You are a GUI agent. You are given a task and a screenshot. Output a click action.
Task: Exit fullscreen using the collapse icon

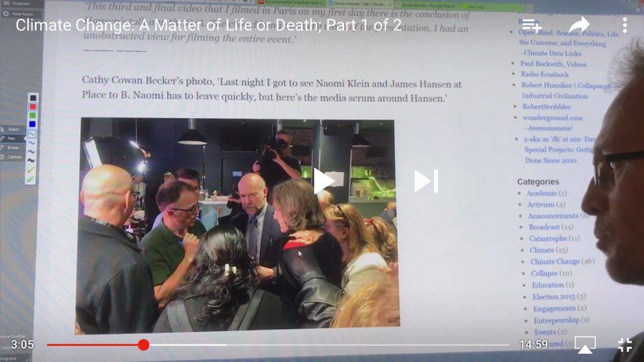tap(625, 345)
